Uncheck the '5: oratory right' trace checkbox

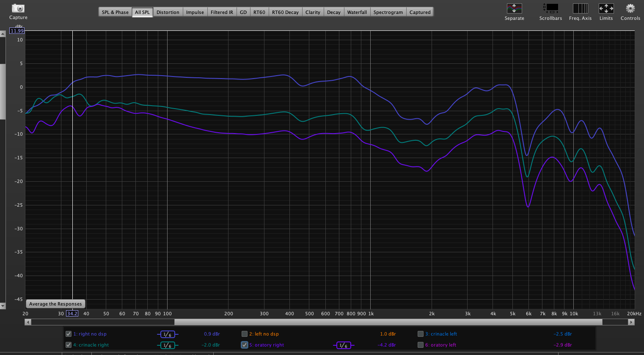pos(245,345)
